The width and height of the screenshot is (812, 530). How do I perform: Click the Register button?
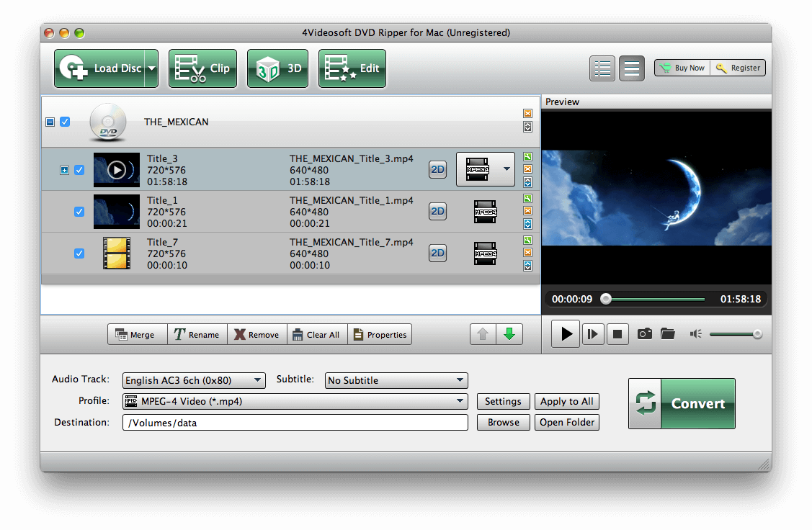[738, 68]
